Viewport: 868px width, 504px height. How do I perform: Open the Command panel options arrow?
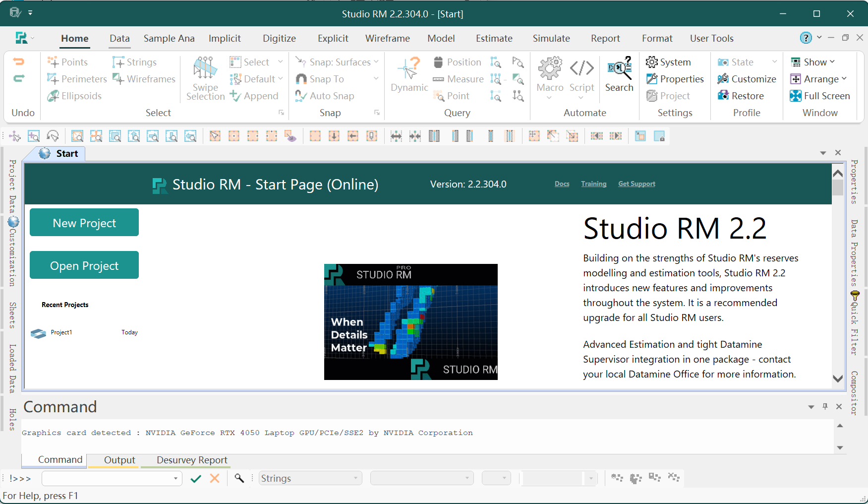point(811,407)
